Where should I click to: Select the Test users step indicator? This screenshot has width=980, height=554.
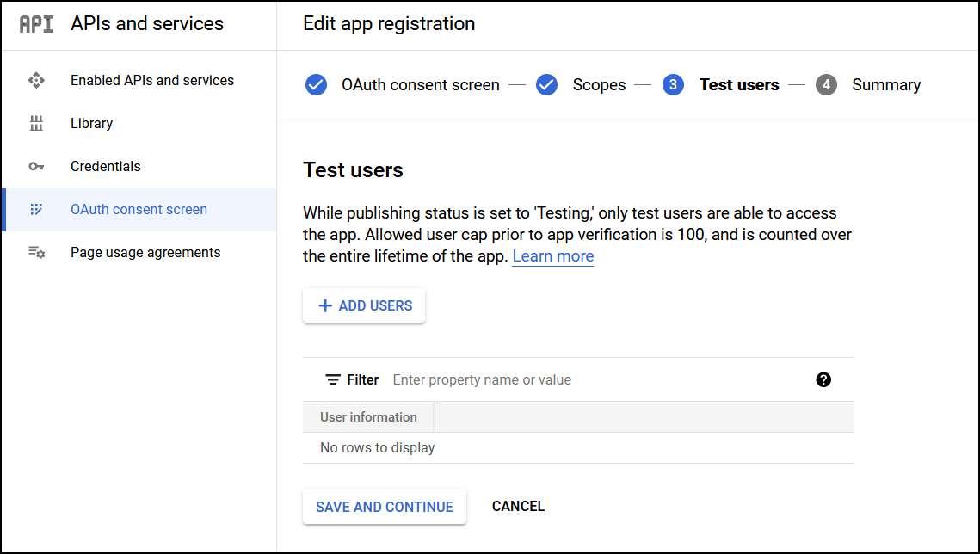[x=673, y=84]
